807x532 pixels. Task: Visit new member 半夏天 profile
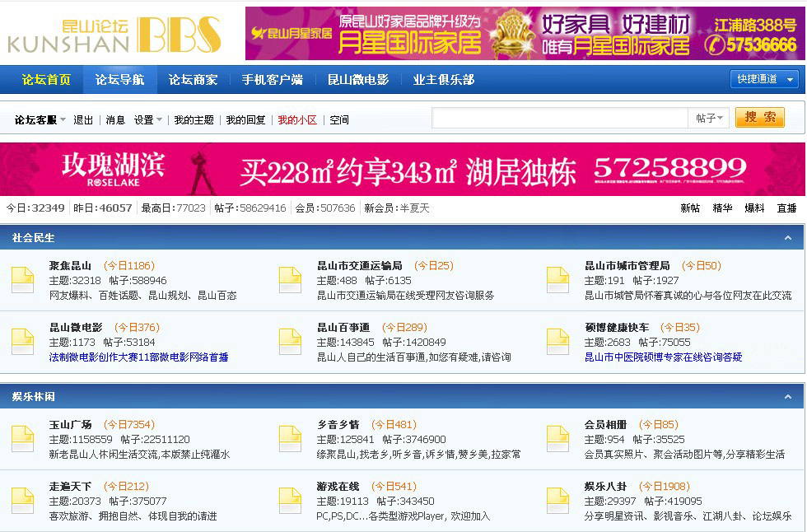coord(415,208)
